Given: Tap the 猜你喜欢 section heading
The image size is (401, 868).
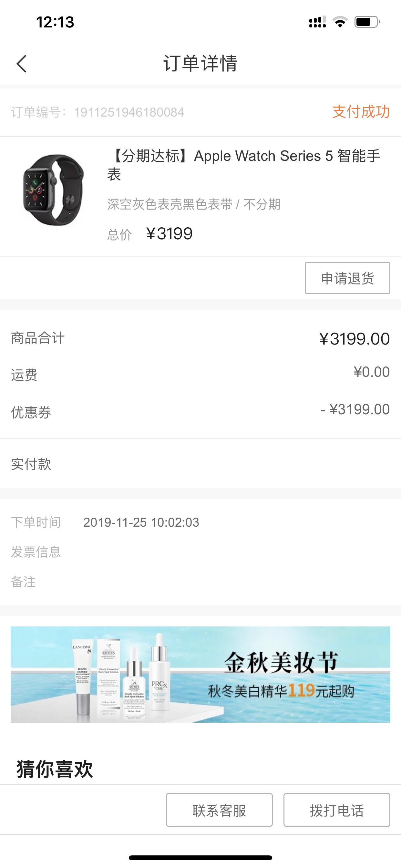Looking at the screenshot, I should (x=55, y=769).
